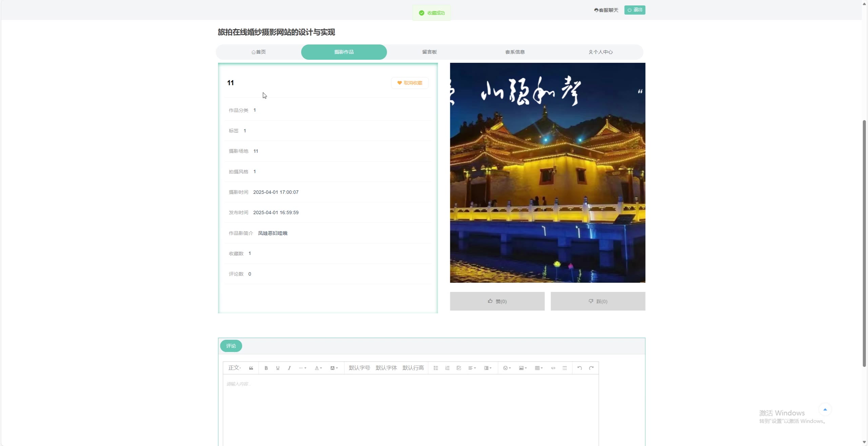Click the italic formatting icon
The height and width of the screenshot is (446, 868).
click(289, 368)
